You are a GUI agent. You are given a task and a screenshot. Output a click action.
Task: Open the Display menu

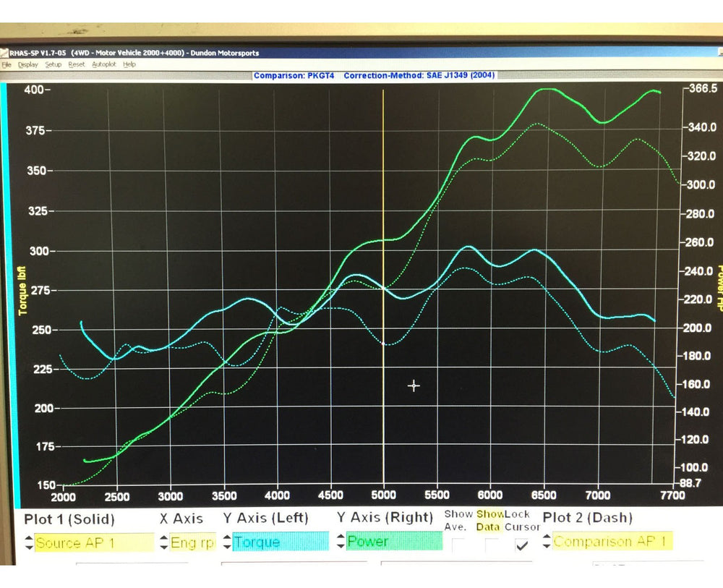click(x=28, y=64)
